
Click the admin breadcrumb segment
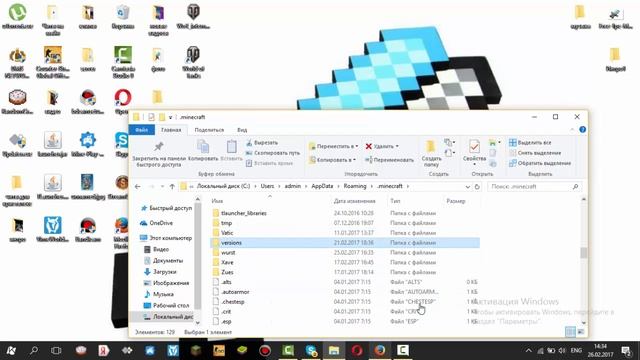[293, 186]
